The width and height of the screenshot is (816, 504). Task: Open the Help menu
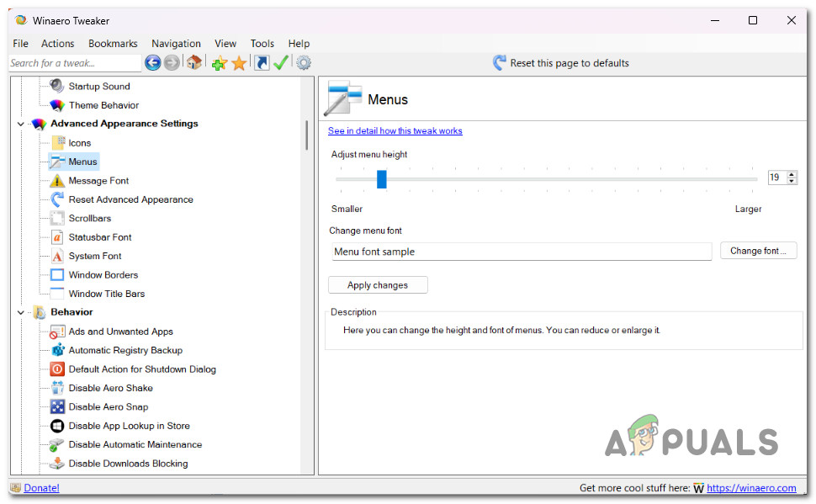(x=299, y=44)
